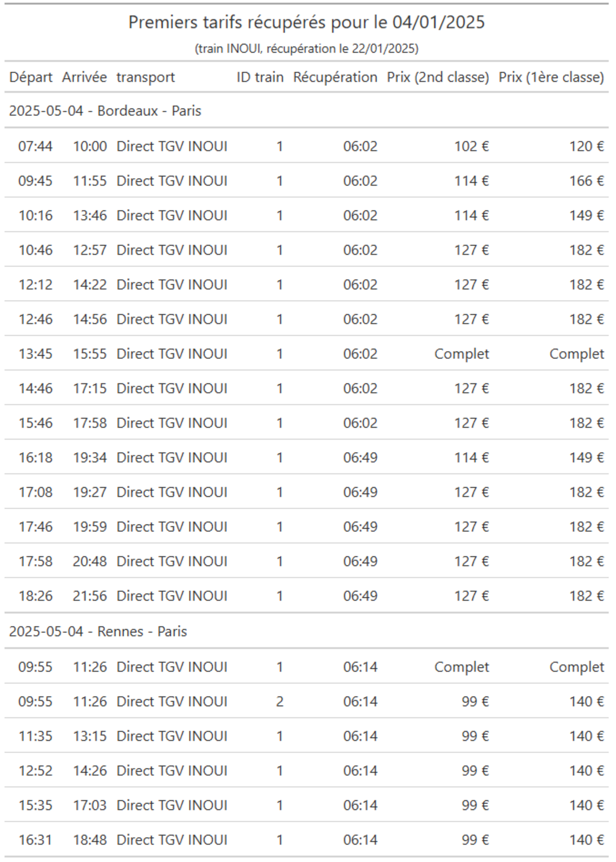The height and width of the screenshot is (862, 616).
Task: Click the Départ column header
Action: (31, 77)
